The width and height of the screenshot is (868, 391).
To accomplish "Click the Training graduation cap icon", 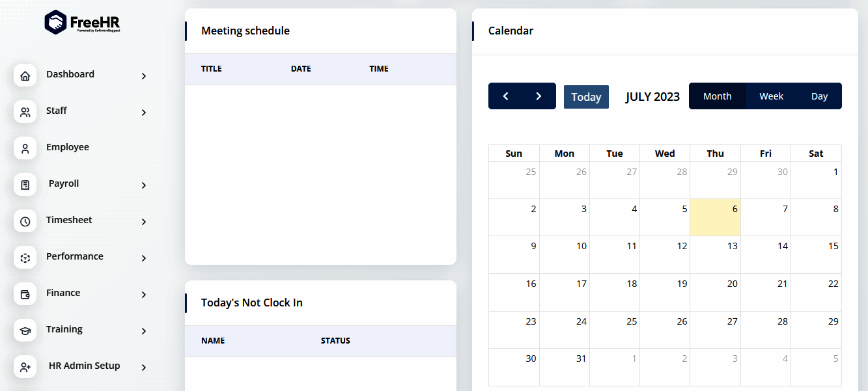I will point(25,330).
